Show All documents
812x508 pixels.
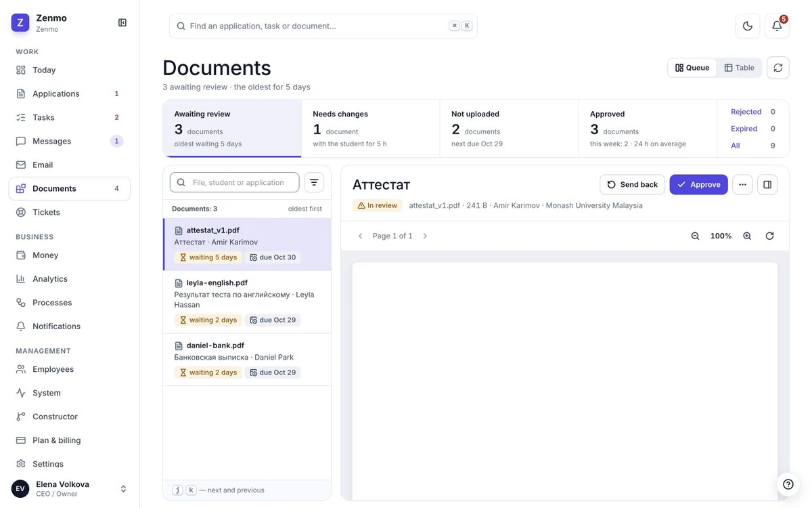click(753, 146)
